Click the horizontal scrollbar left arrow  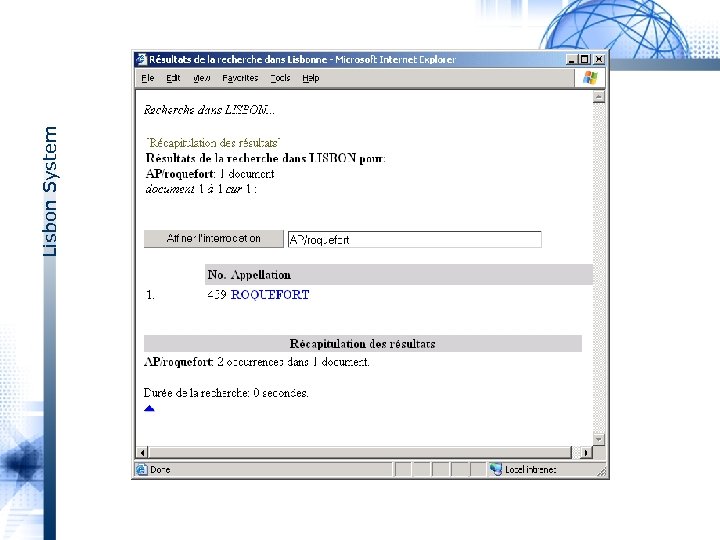(x=142, y=453)
